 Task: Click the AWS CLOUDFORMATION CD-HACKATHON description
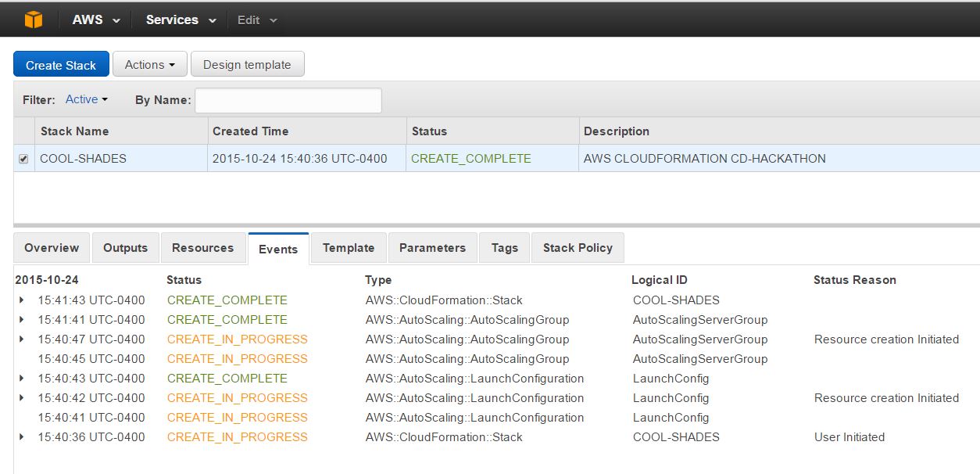[x=704, y=158]
